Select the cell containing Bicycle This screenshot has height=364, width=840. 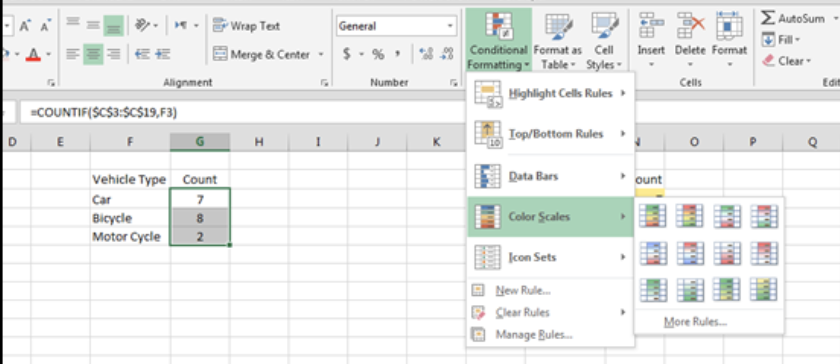click(x=130, y=218)
